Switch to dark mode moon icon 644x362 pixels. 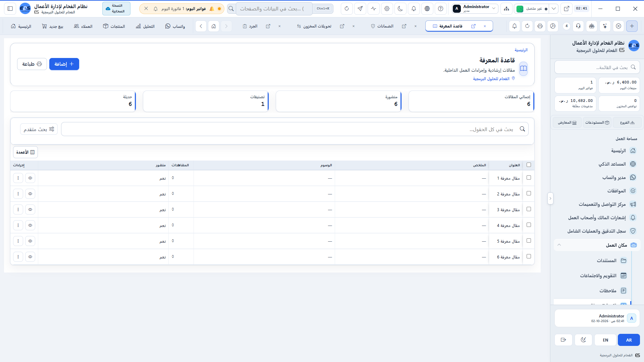400,9
